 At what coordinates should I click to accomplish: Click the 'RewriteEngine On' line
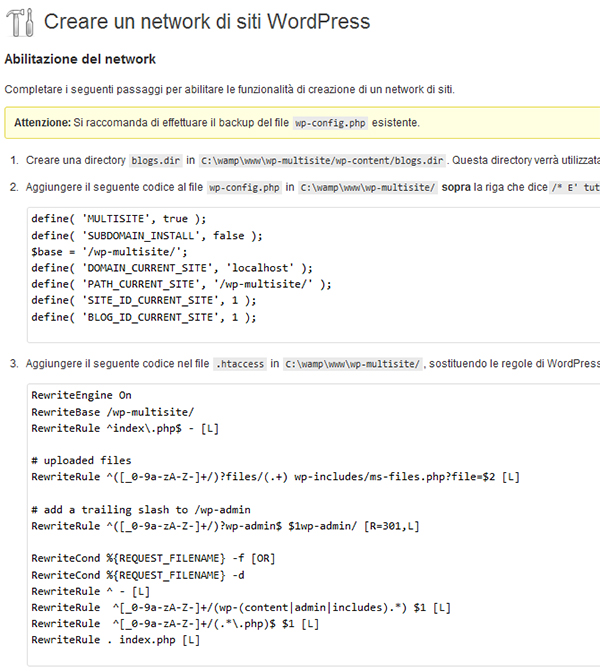[81, 395]
